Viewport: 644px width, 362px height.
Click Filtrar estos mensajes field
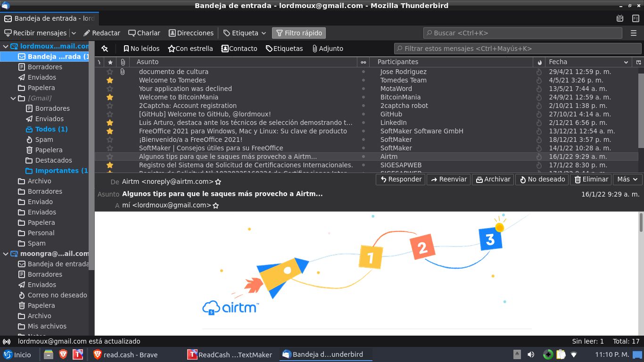coord(518,49)
